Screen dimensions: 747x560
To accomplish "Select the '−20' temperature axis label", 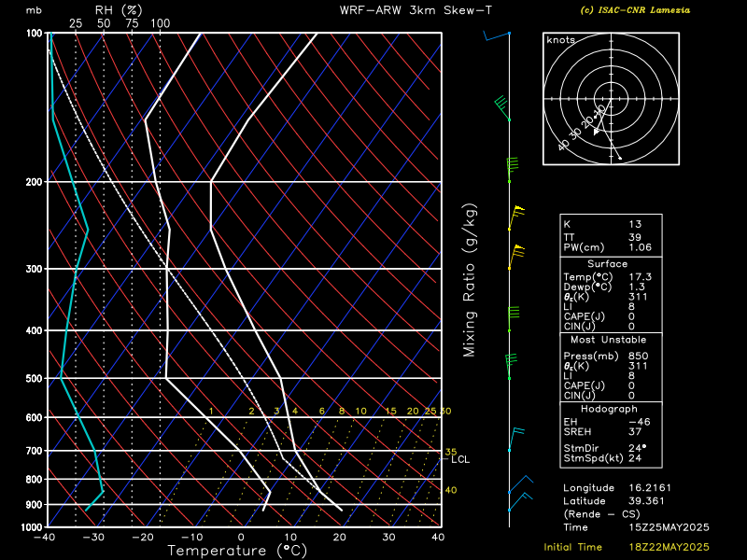I will [x=143, y=538].
